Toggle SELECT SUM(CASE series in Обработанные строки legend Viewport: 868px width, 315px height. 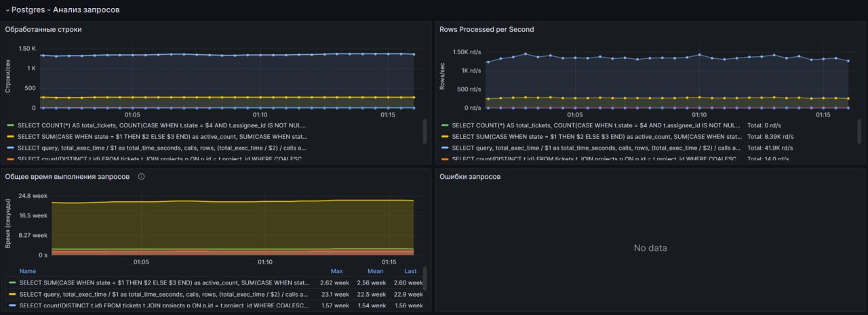coord(162,136)
